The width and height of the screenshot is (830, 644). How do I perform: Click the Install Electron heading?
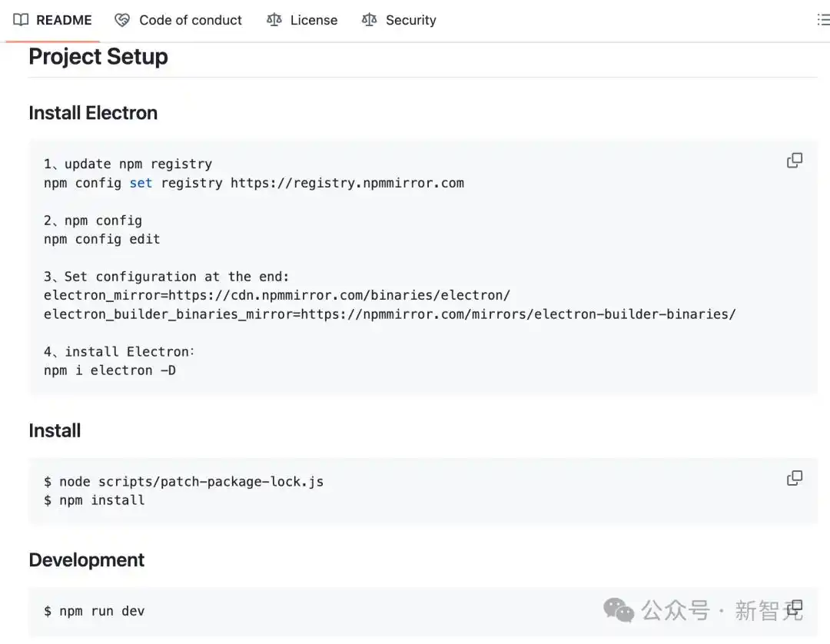[93, 113]
